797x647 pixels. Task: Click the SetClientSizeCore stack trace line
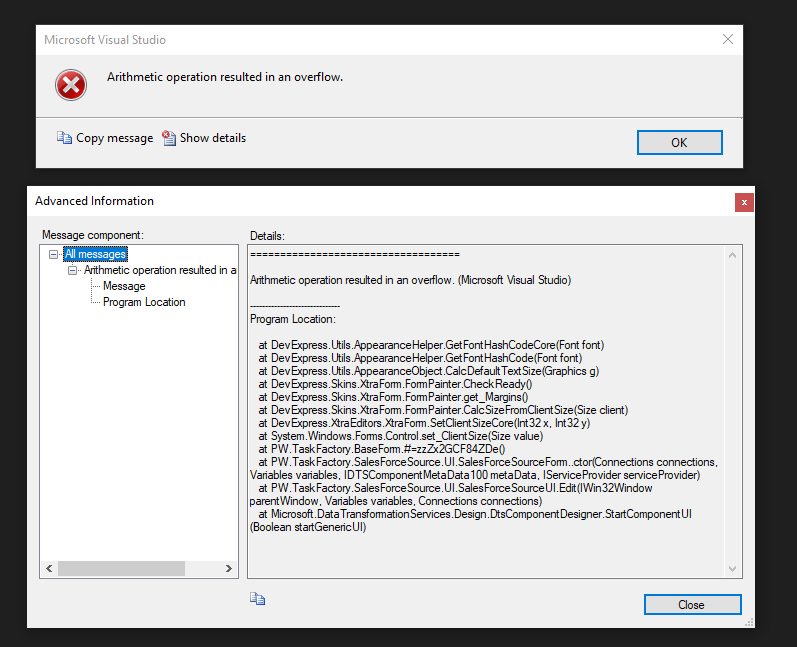click(424, 423)
